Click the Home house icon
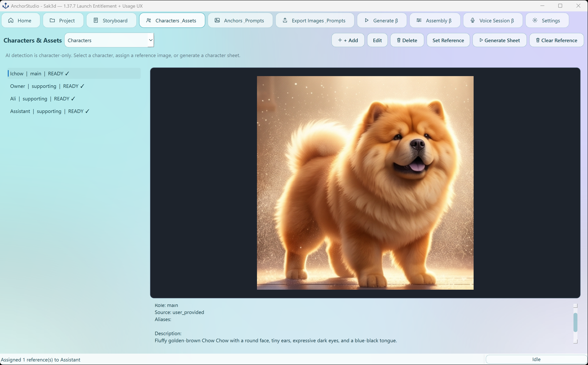The width and height of the screenshot is (588, 365). (x=11, y=21)
